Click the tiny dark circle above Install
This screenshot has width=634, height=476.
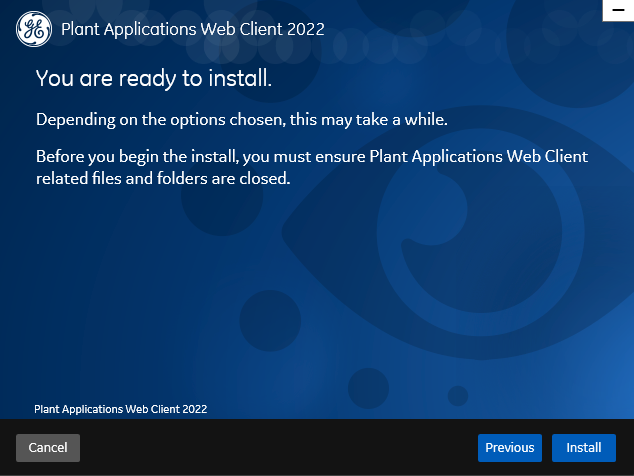pyautogui.click(x=458, y=396)
